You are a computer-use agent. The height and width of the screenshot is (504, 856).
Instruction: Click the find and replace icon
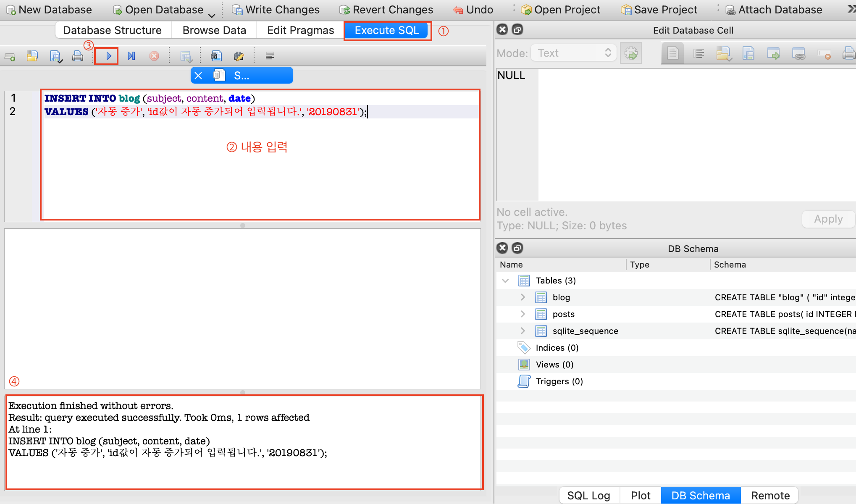[x=239, y=56]
